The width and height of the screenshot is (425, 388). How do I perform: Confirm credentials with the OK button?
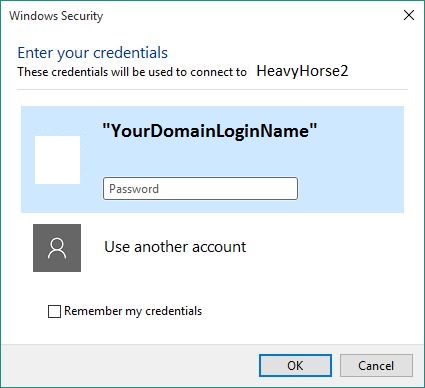295,365
